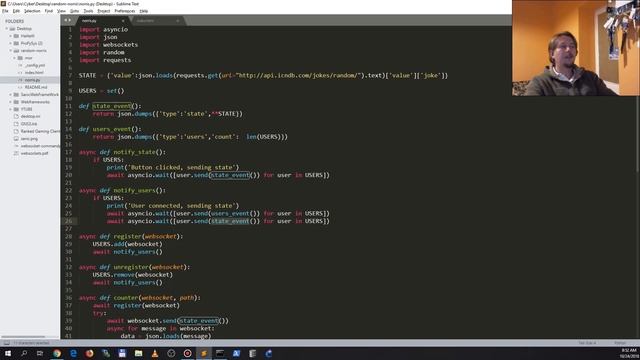Click the 'USERS = set()' code line
The image size is (640, 360).
point(101,91)
